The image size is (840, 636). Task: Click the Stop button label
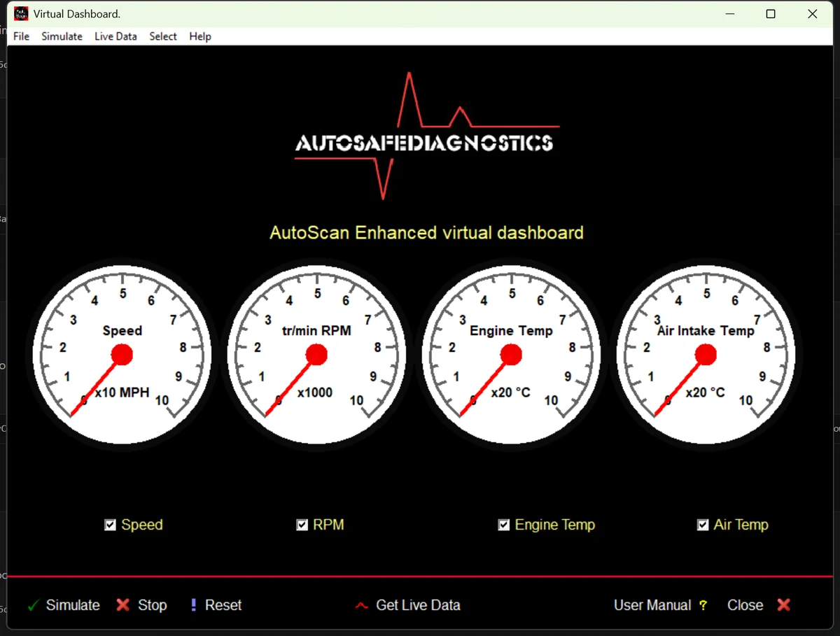(x=153, y=605)
